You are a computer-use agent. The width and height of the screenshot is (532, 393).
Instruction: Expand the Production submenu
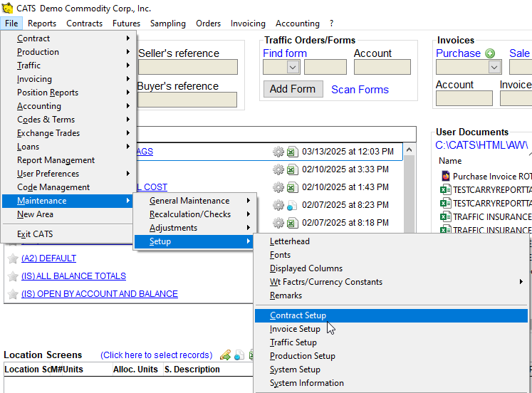(68, 52)
